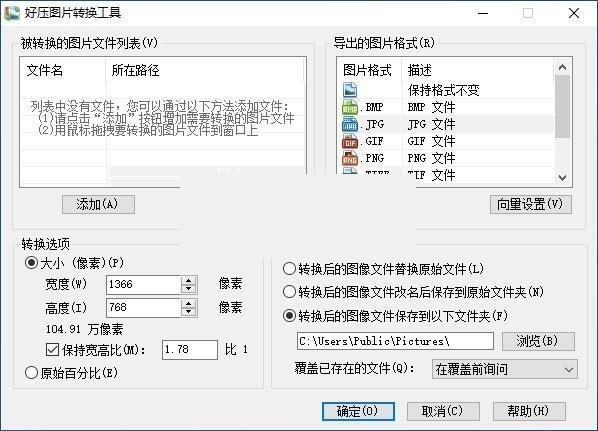The width and height of the screenshot is (598, 431).
Task: Click the aspect ratio field showing 1.78
Action: [x=190, y=350]
